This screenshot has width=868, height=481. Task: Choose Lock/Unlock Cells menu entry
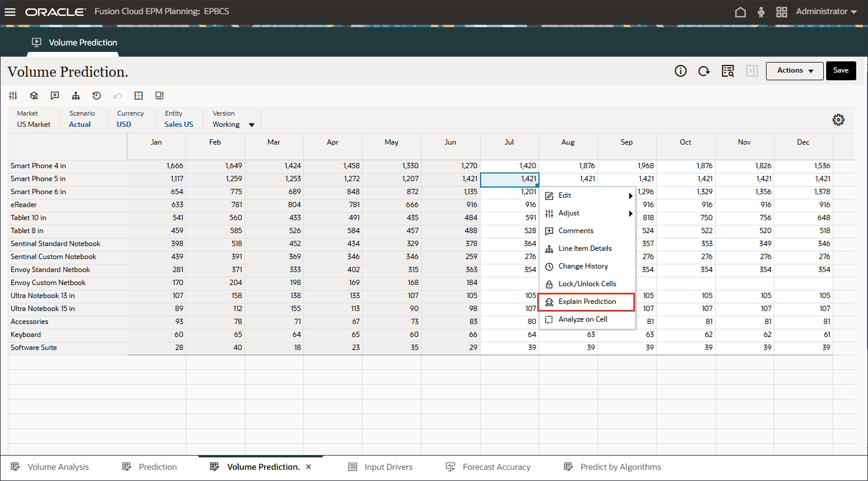click(587, 284)
